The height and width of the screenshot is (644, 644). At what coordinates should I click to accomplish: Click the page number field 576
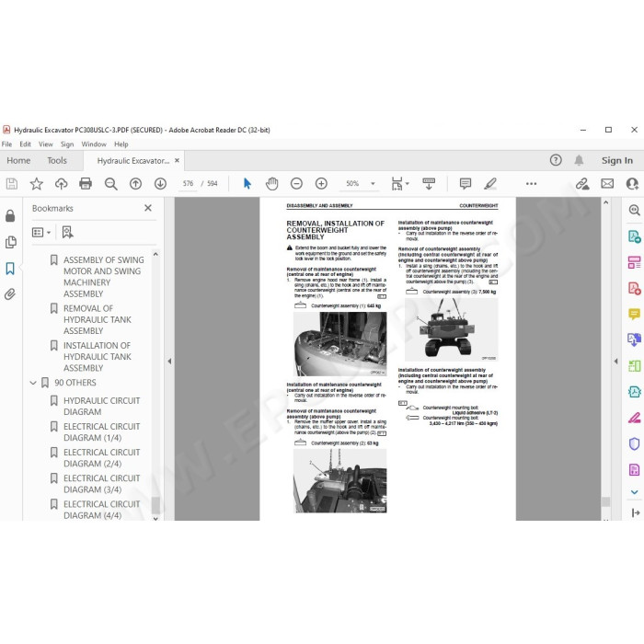point(188,184)
